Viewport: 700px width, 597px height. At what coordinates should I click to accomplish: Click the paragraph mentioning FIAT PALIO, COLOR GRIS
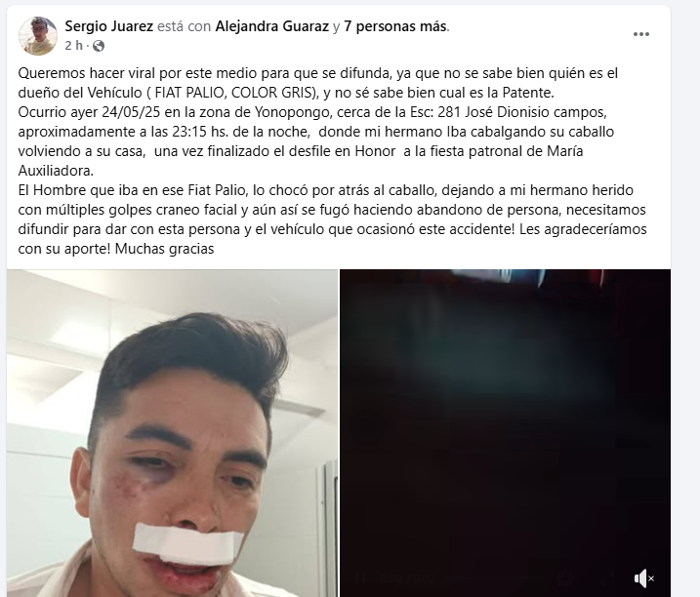click(x=318, y=83)
